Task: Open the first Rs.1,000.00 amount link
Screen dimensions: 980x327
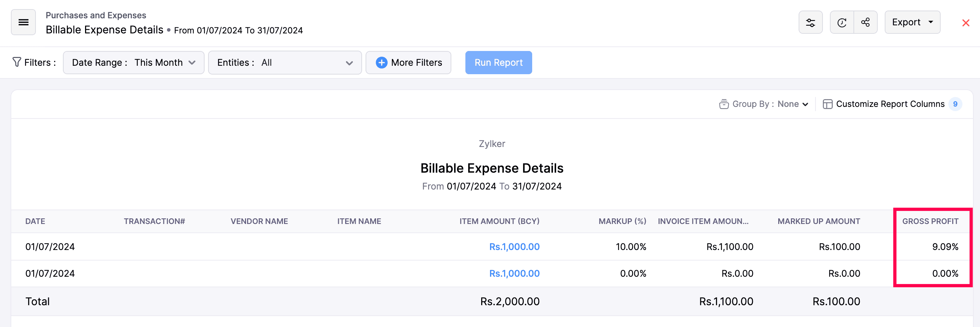Action: point(514,246)
